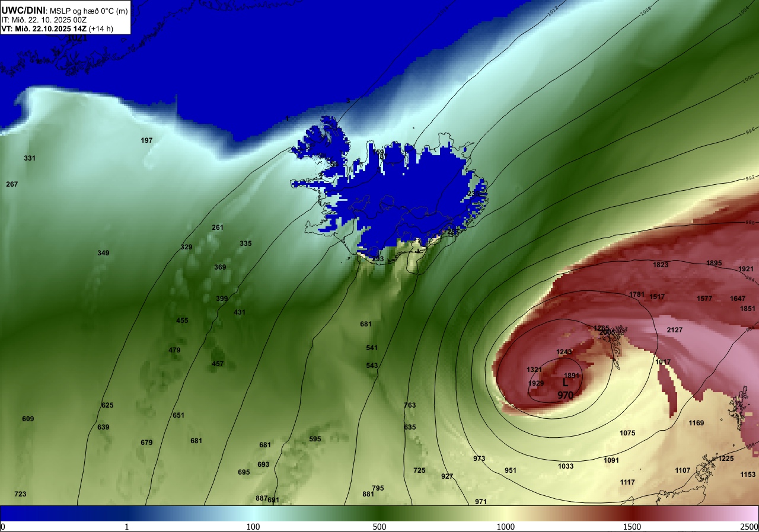
Task: Click the height value '1243'
Action: (564, 352)
